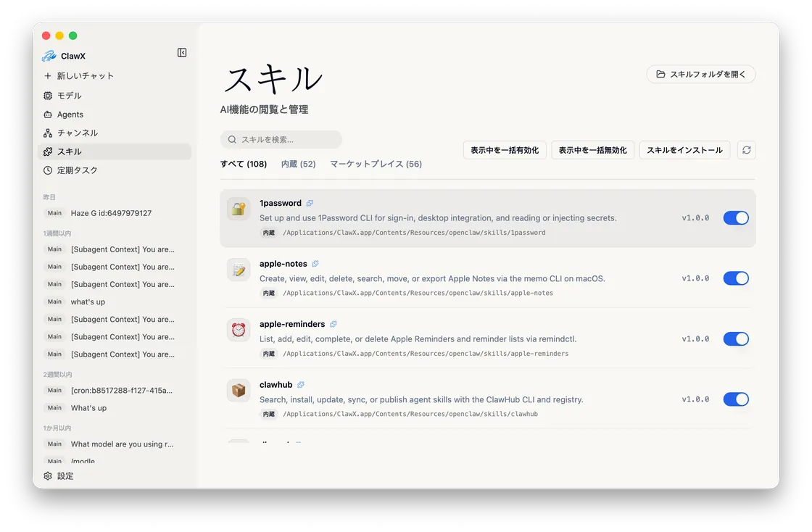Click スキルをインストール button
Image resolution: width=812 pixels, height=532 pixels.
coord(684,150)
